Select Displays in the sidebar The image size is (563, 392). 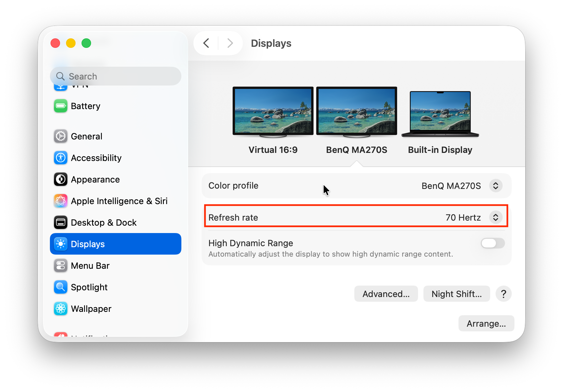(116, 244)
